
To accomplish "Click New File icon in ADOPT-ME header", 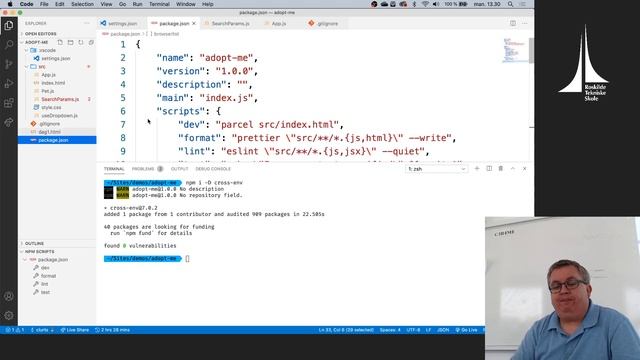I will (60, 42).
